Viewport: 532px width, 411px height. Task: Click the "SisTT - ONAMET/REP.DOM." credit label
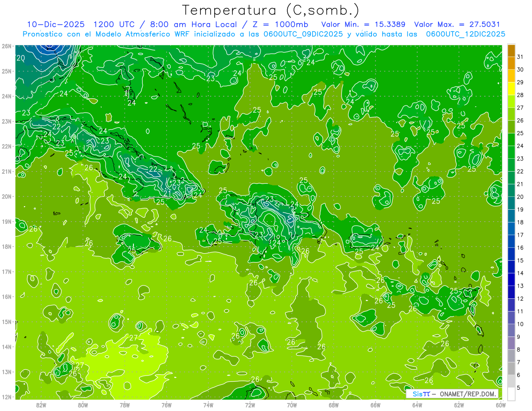[x=452, y=394]
